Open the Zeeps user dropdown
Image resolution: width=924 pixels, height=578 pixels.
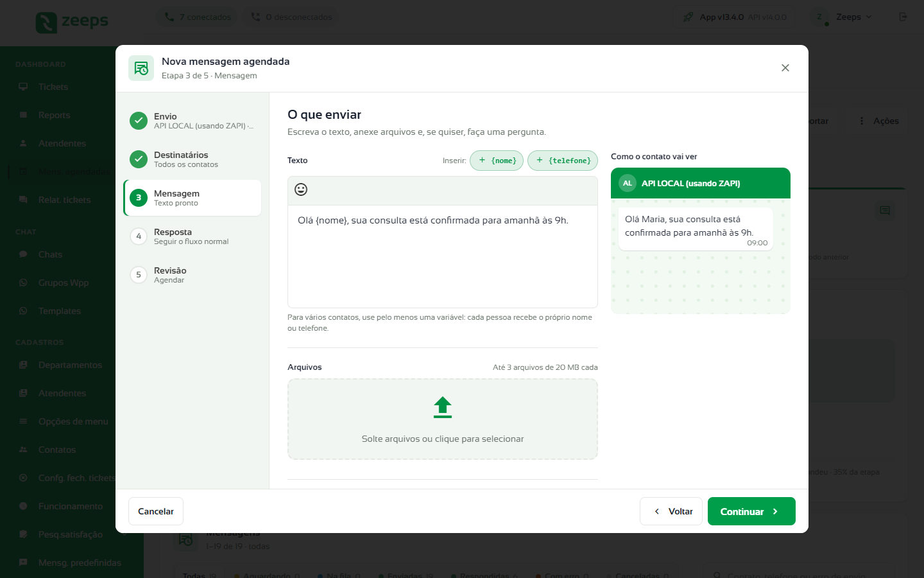843,17
